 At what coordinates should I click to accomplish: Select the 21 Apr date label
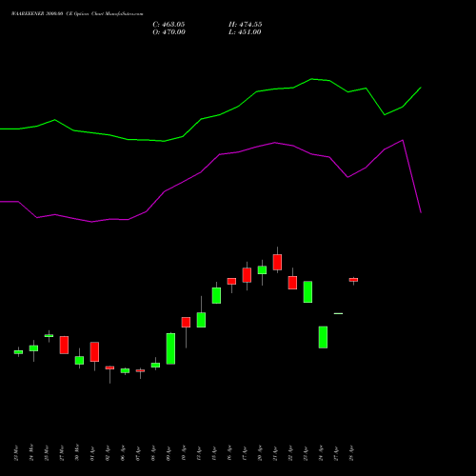(x=275, y=453)
